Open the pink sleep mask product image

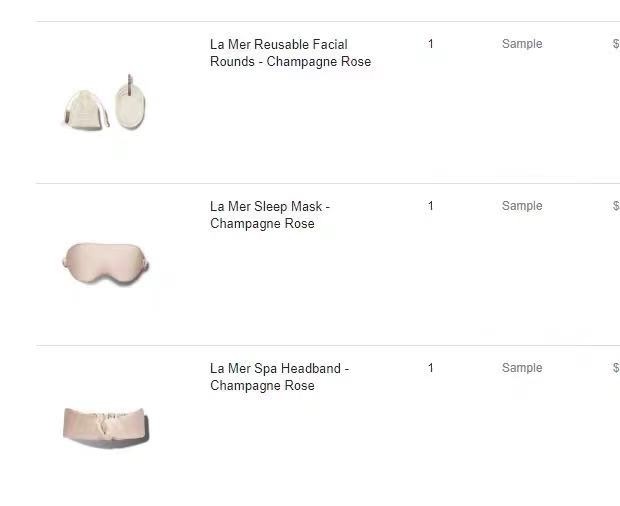click(x=106, y=263)
